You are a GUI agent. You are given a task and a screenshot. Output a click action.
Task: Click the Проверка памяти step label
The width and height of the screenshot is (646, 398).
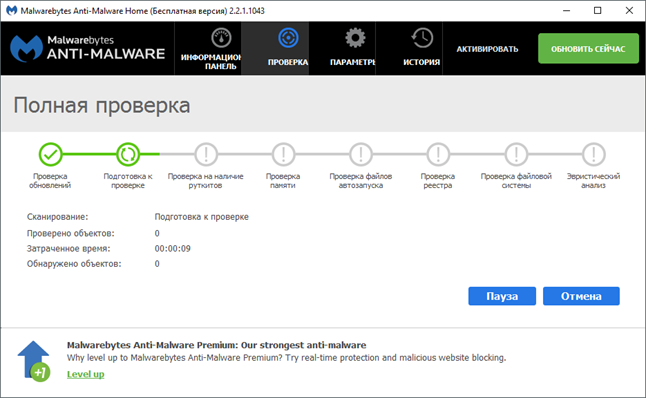(283, 181)
